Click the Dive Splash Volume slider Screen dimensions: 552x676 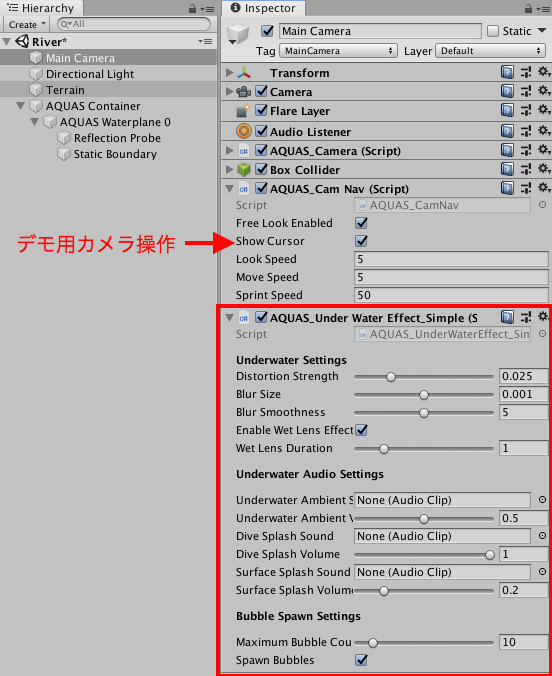tap(423, 555)
